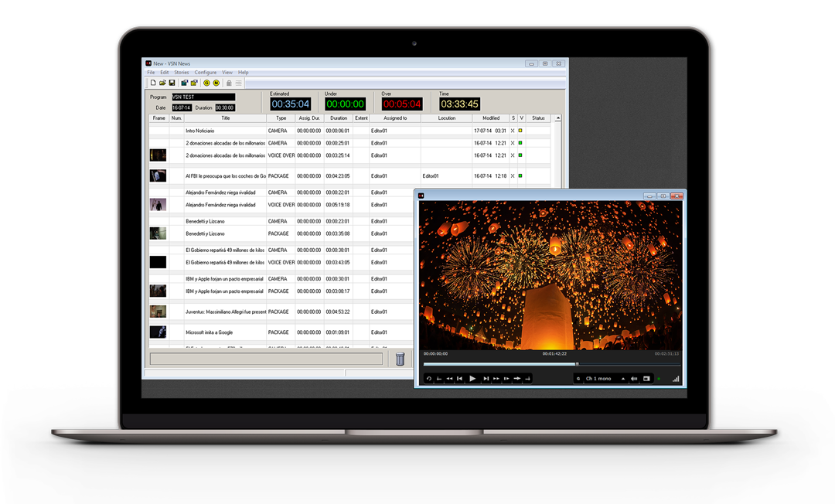Click the yellow G circle toolbar icon

[x=206, y=83]
